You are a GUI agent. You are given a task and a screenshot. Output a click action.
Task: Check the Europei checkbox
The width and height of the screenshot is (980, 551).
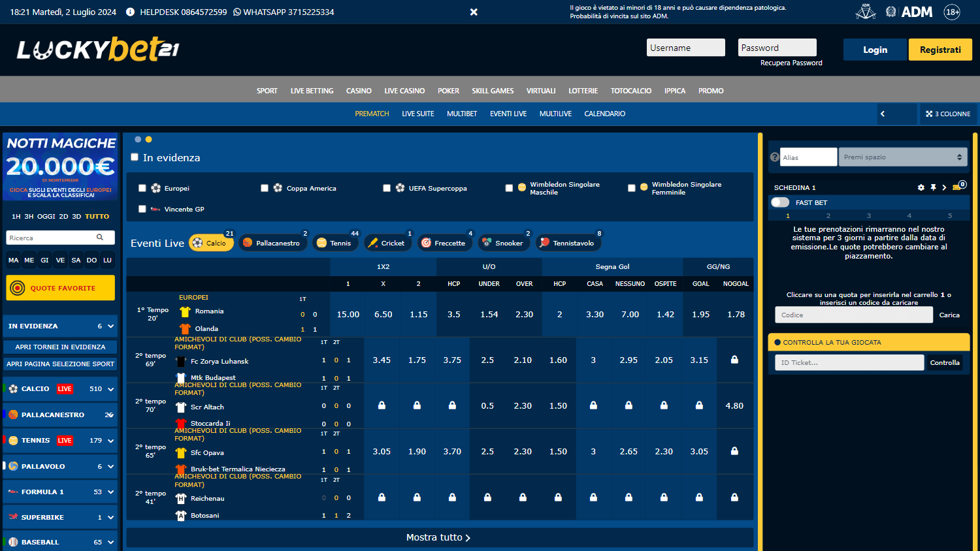coord(142,188)
